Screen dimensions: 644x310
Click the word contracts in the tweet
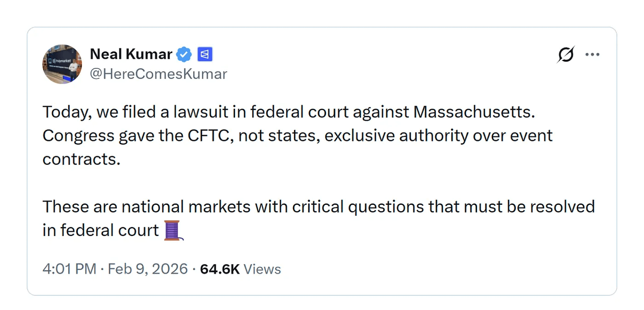point(81,159)
